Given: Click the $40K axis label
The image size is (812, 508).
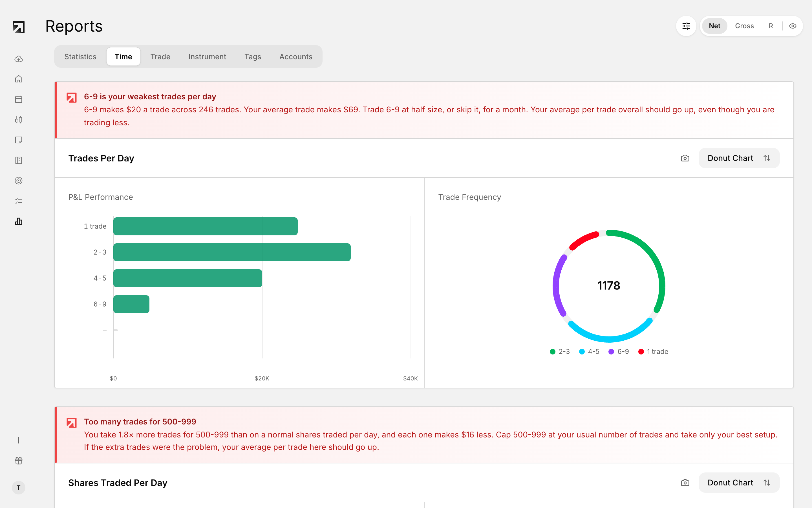Looking at the screenshot, I should [410, 378].
